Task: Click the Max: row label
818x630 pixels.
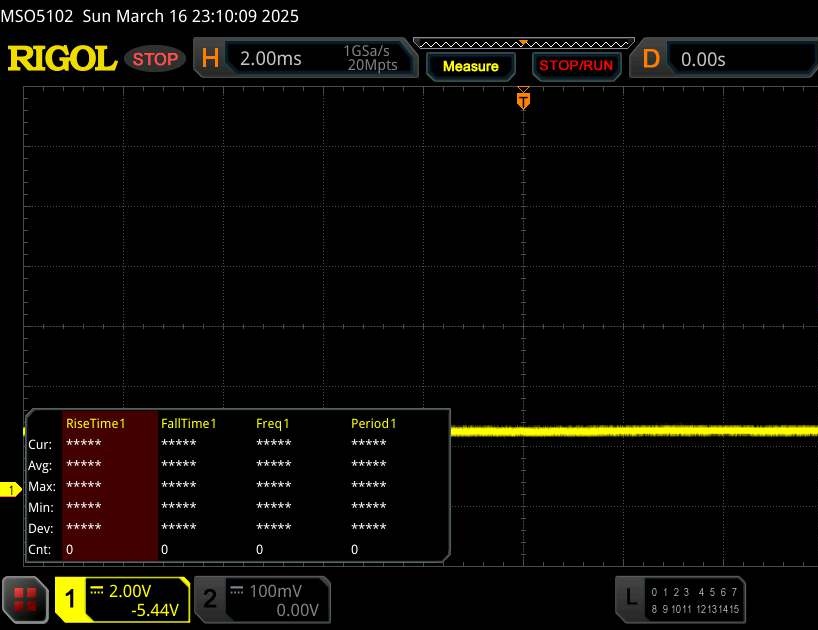Action: [x=42, y=487]
